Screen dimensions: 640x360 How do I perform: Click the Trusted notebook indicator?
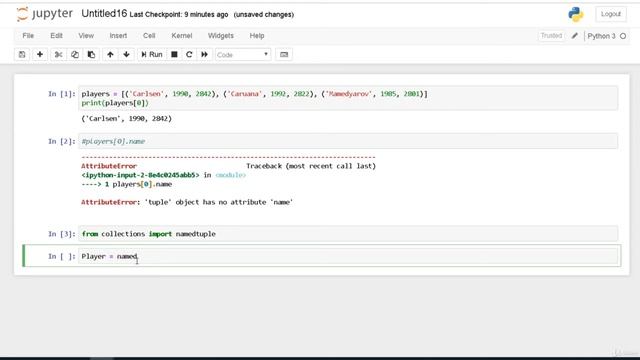pyautogui.click(x=551, y=36)
